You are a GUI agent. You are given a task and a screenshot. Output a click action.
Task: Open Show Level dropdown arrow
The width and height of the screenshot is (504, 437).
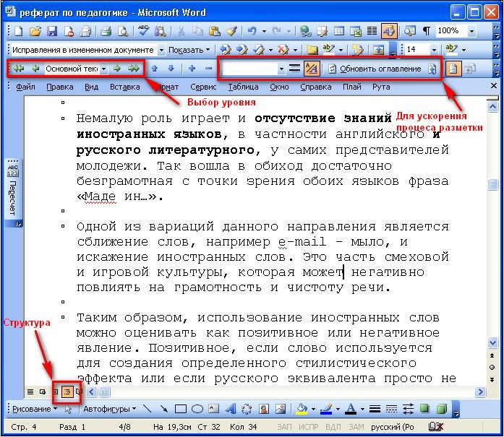tap(281, 69)
